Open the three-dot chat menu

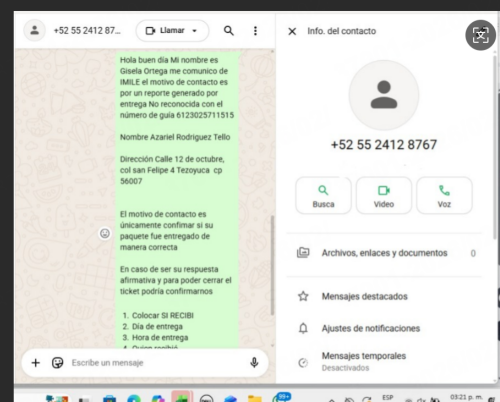pos(255,31)
